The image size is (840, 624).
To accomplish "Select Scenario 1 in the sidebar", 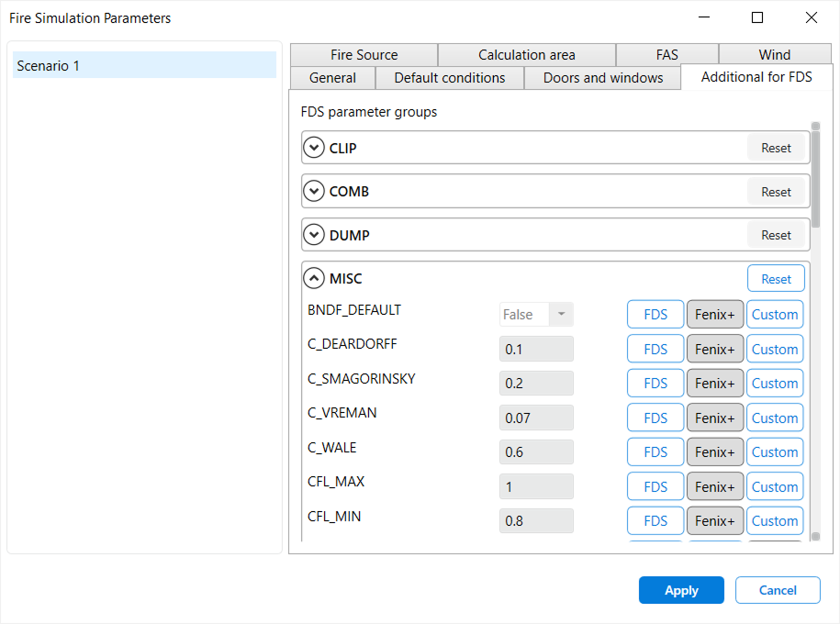I will pyautogui.click(x=143, y=64).
